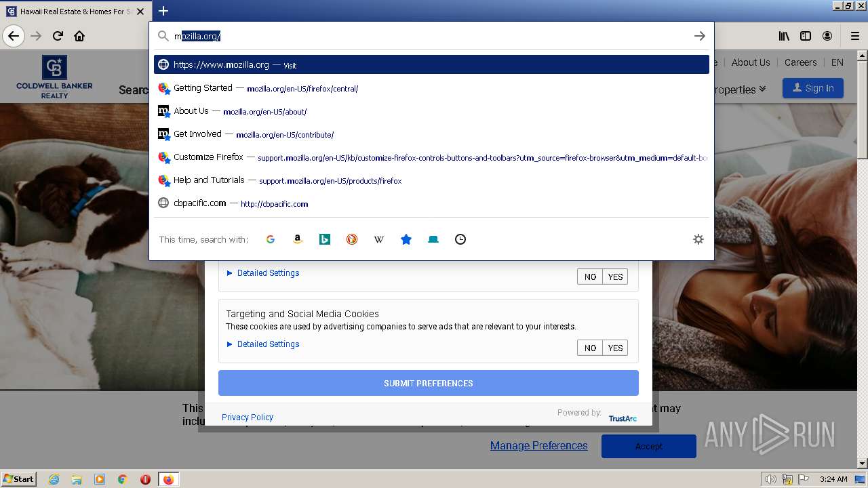
Task: Go back to the previous page
Action: [14, 36]
